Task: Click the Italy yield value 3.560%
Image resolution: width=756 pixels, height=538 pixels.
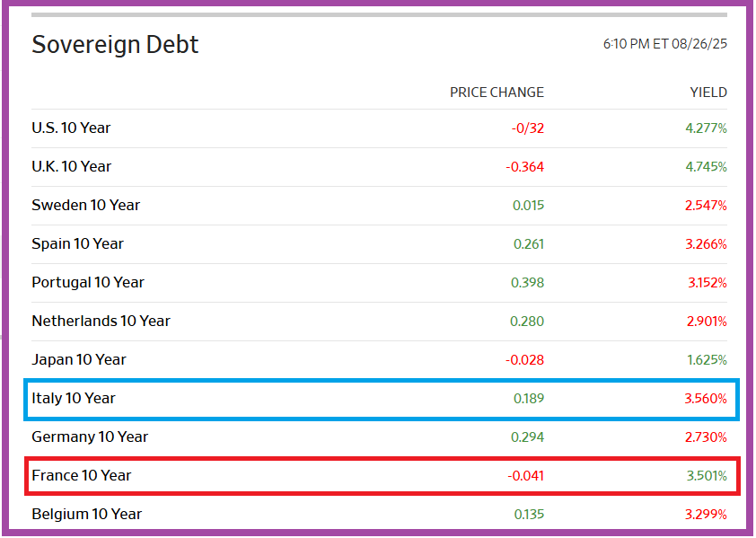Action: point(706,398)
